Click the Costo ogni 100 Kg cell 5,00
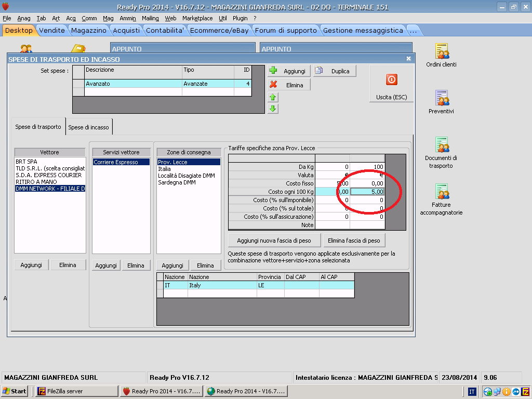This screenshot has height=399, width=532. coord(367,192)
